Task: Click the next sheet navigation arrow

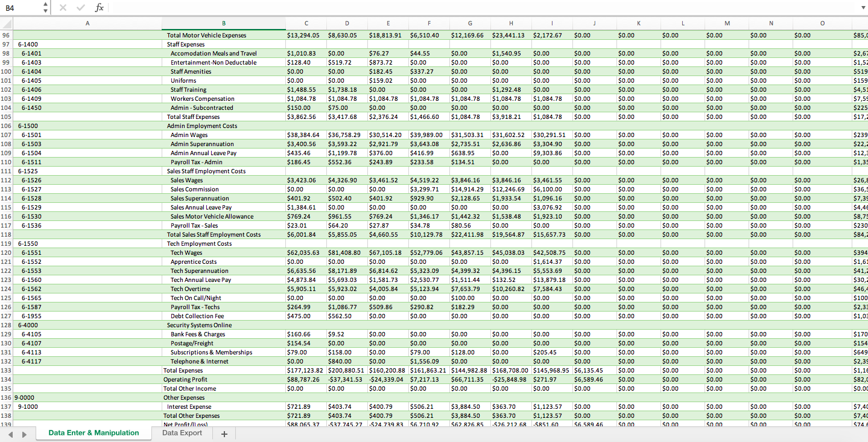Action: click(x=25, y=434)
